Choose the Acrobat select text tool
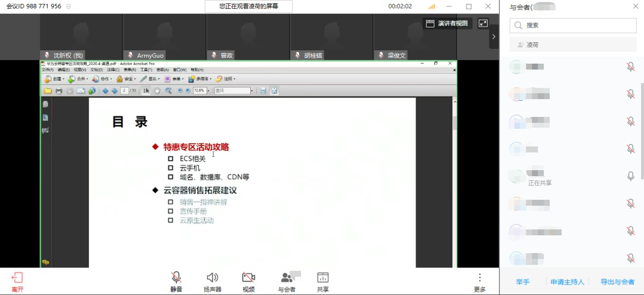This screenshot has height=295, width=644. [146, 91]
